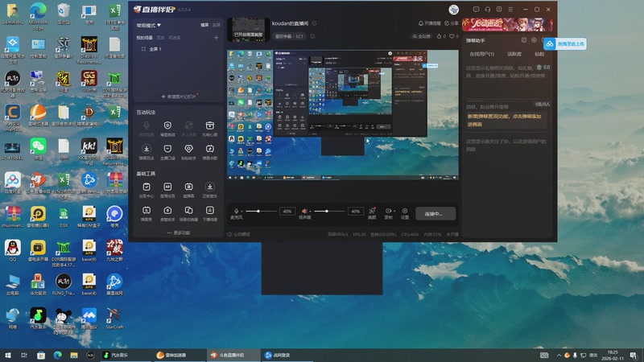Open the 钻粉助手 diamond icon
Image resolution: width=644 pixels, height=362 pixels.
coord(188,149)
